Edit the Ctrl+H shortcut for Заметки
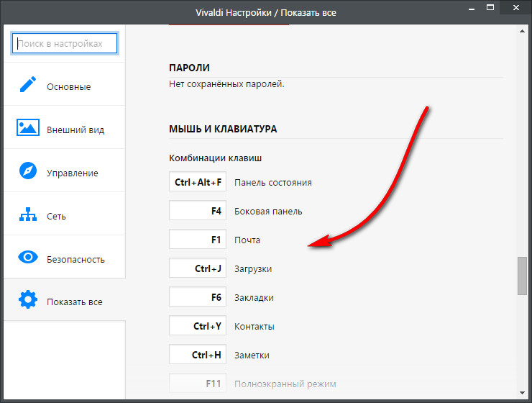The image size is (532, 403). point(198,355)
